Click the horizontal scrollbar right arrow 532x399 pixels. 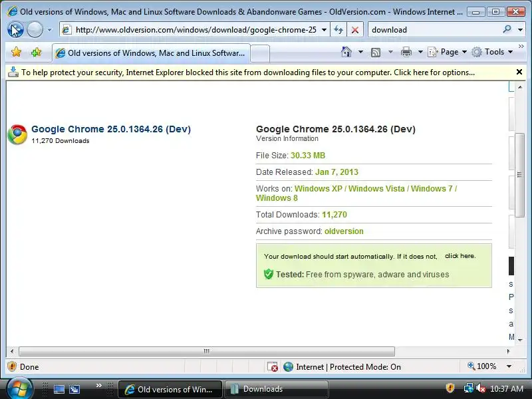tap(509, 351)
